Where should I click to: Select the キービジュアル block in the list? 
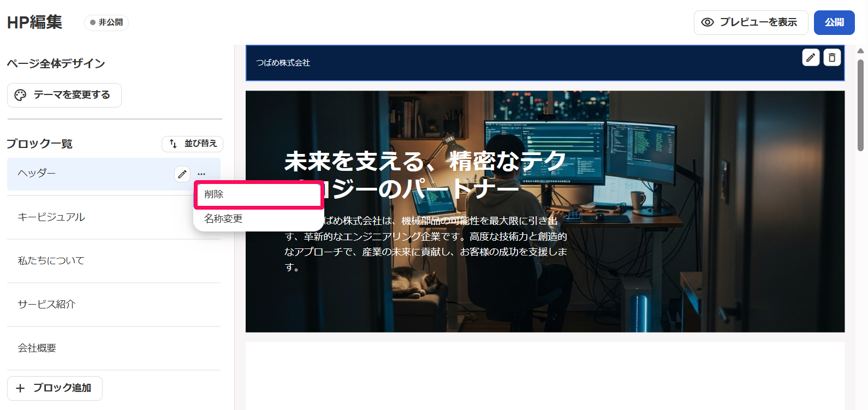click(114, 217)
